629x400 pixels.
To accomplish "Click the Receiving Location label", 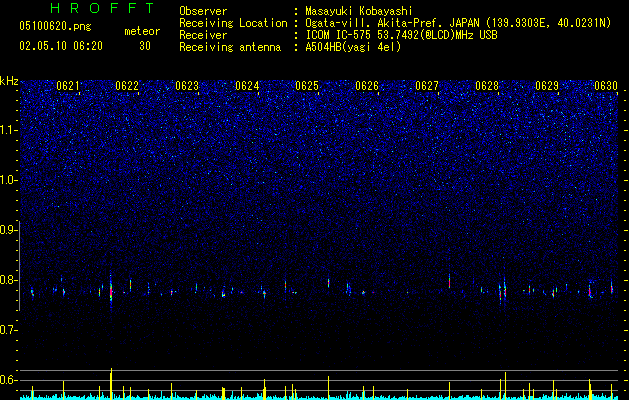I will pos(233,23).
